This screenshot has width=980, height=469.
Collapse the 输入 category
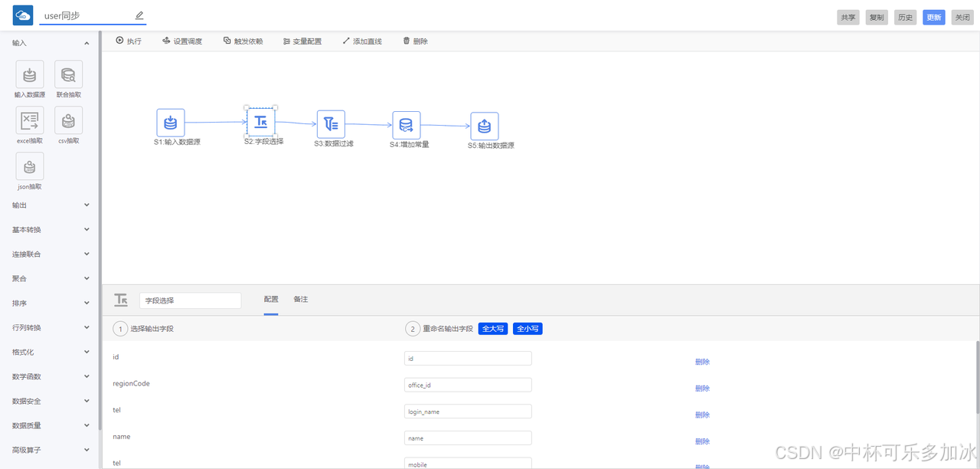point(51,44)
